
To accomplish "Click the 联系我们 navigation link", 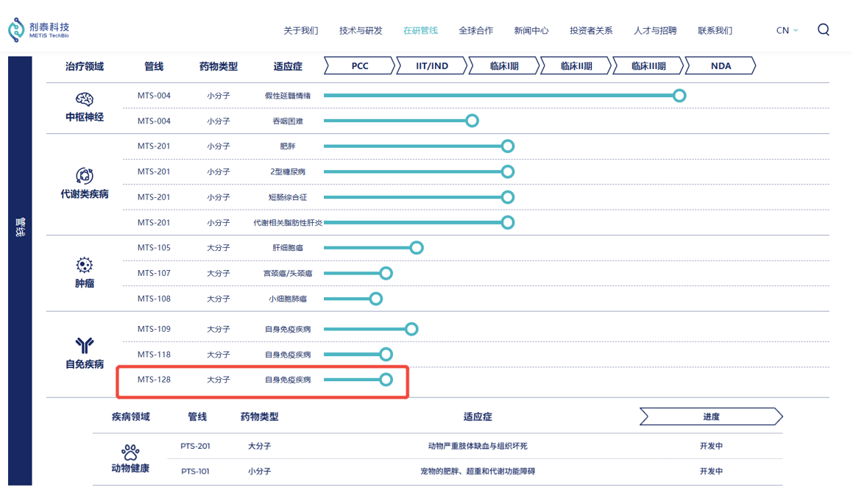I will click(715, 30).
